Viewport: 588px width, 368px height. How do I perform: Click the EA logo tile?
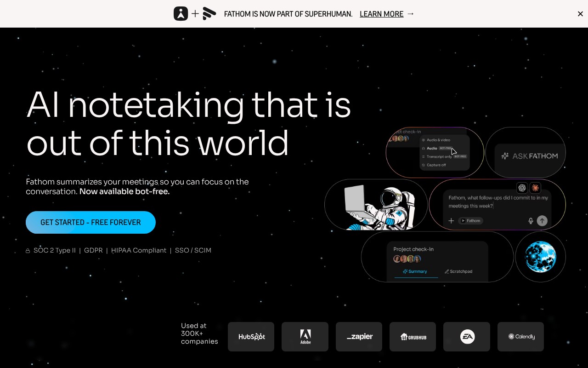tap(467, 337)
